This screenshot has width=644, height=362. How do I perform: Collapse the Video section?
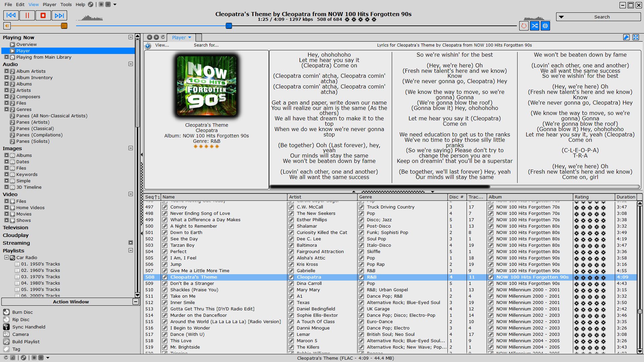click(130, 194)
